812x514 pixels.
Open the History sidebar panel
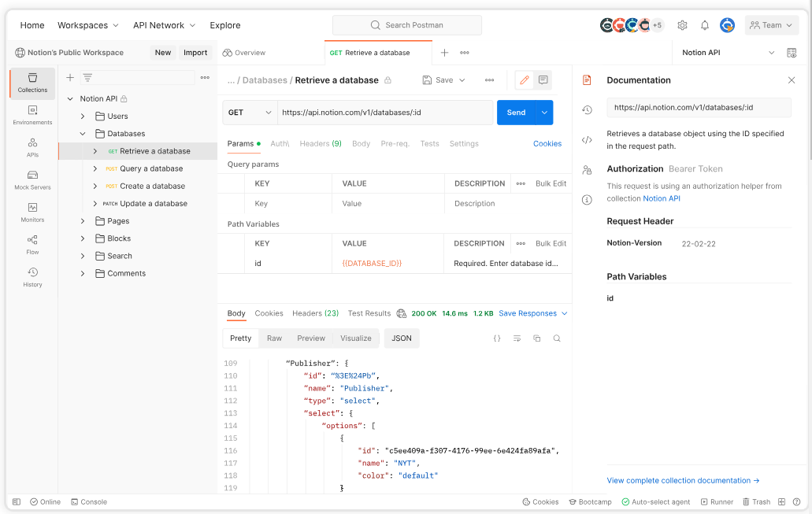pos(32,277)
